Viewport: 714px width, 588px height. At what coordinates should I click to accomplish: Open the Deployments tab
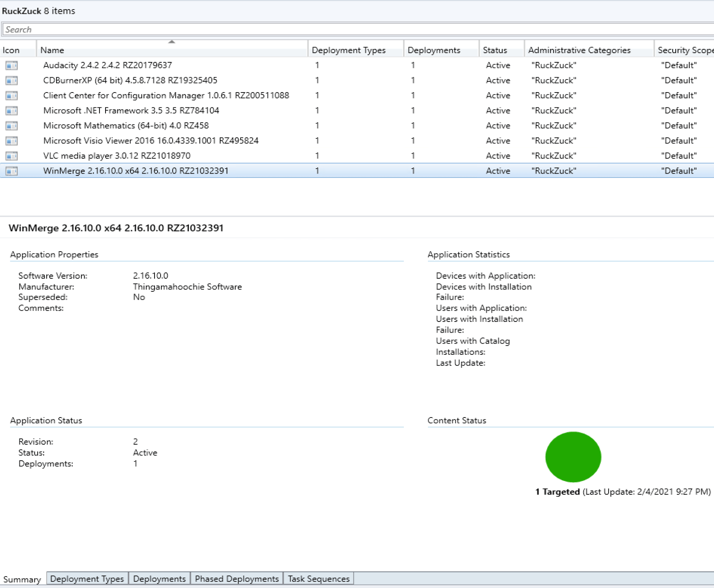[x=159, y=578]
